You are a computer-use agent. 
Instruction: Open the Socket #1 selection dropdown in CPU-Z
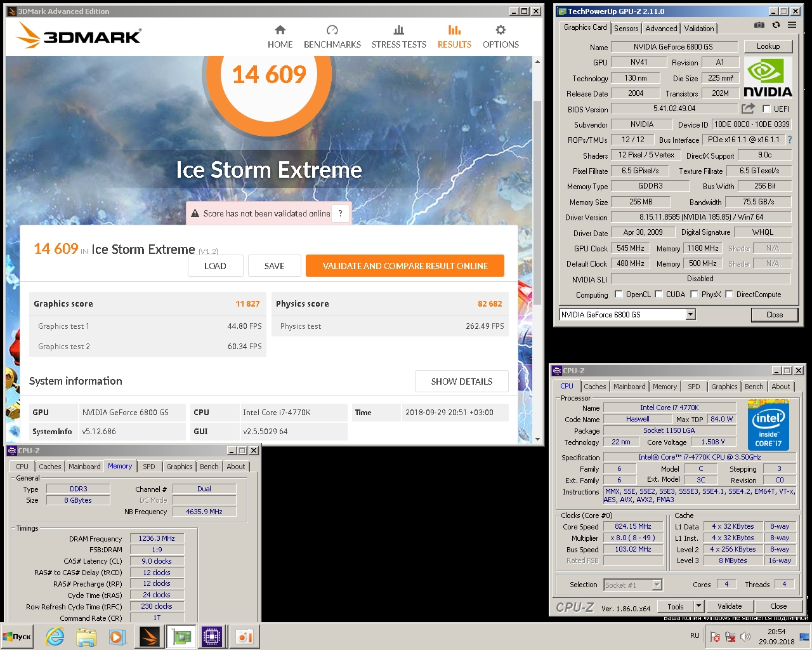tap(657, 585)
